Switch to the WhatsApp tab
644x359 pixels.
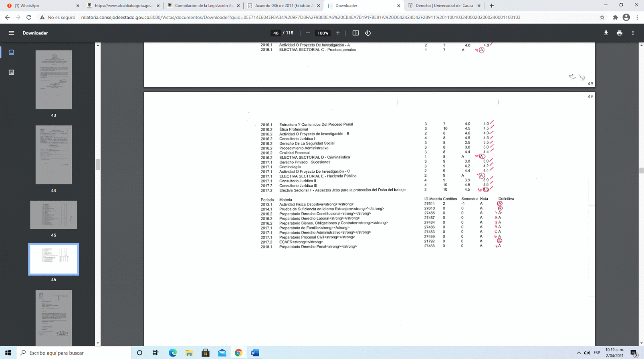[x=40, y=6]
